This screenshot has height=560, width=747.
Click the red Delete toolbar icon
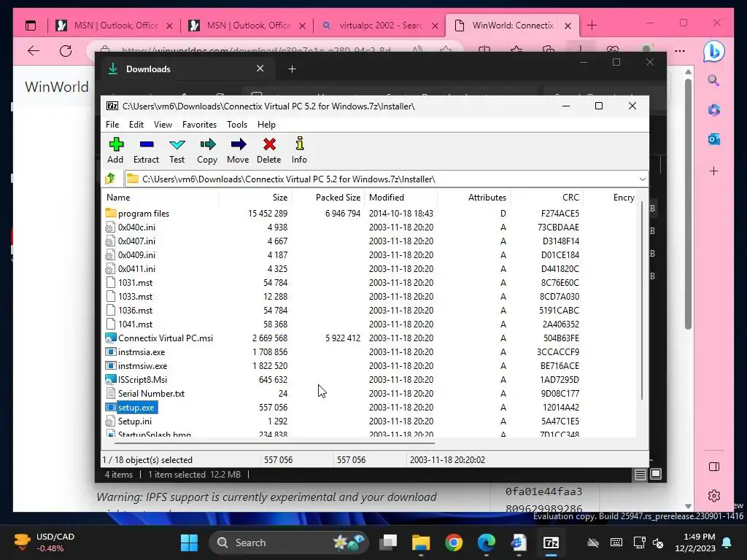(269, 150)
